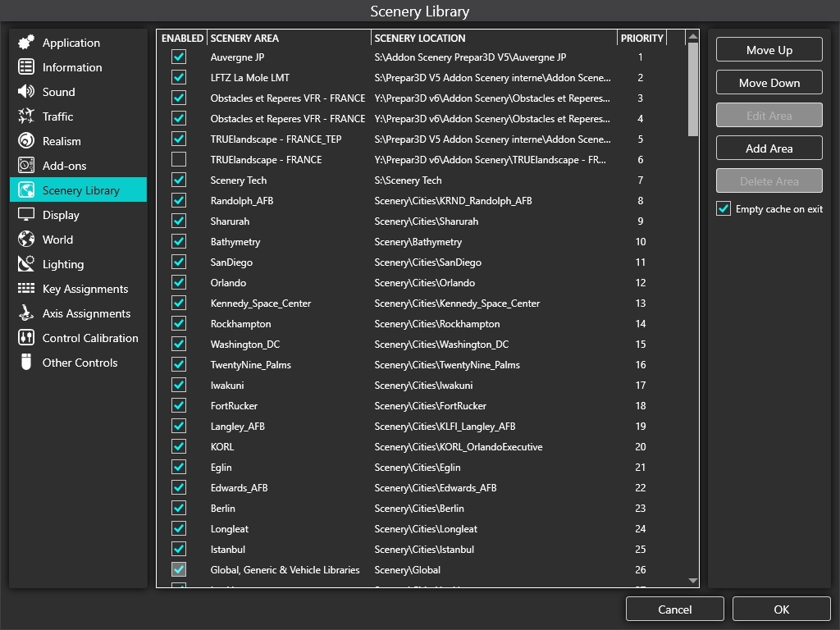The width and height of the screenshot is (840, 630).
Task: Click the ENABLED column header
Action: [182, 38]
